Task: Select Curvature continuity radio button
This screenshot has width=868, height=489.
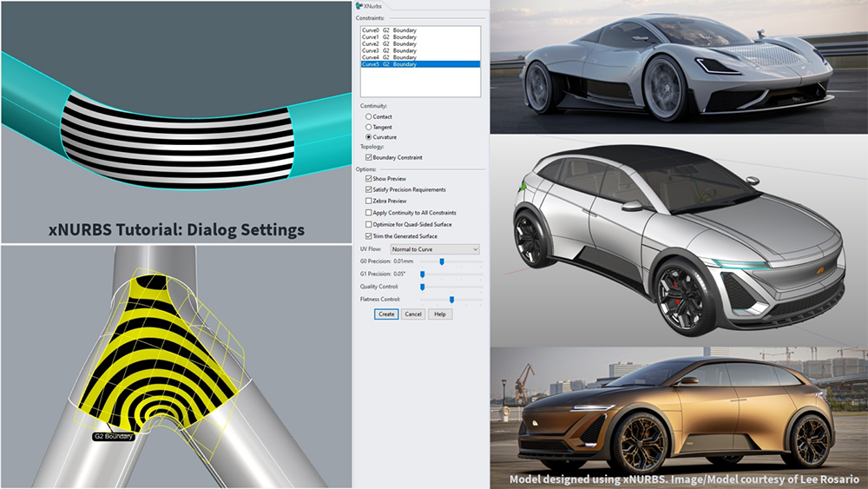Action: click(370, 137)
